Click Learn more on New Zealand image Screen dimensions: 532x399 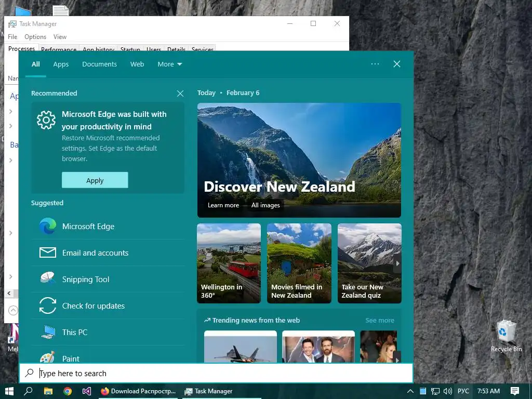pyautogui.click(x=223, y=205)
